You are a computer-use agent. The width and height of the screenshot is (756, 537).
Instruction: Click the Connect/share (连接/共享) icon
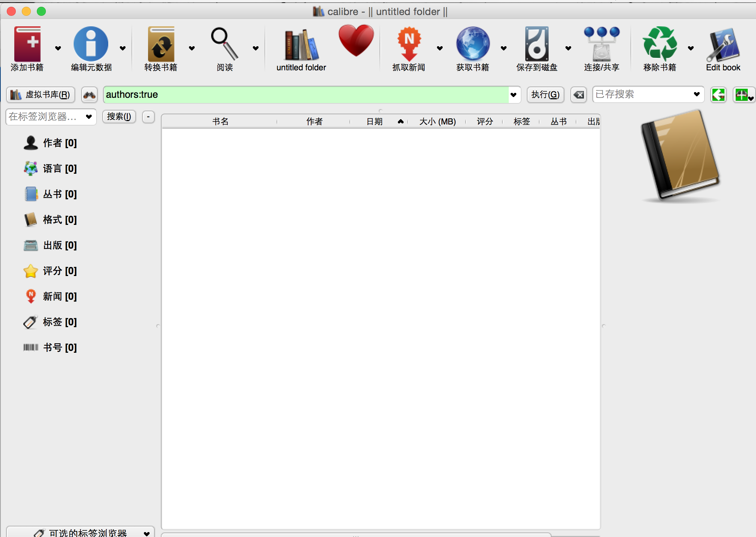tap(602, 44)
